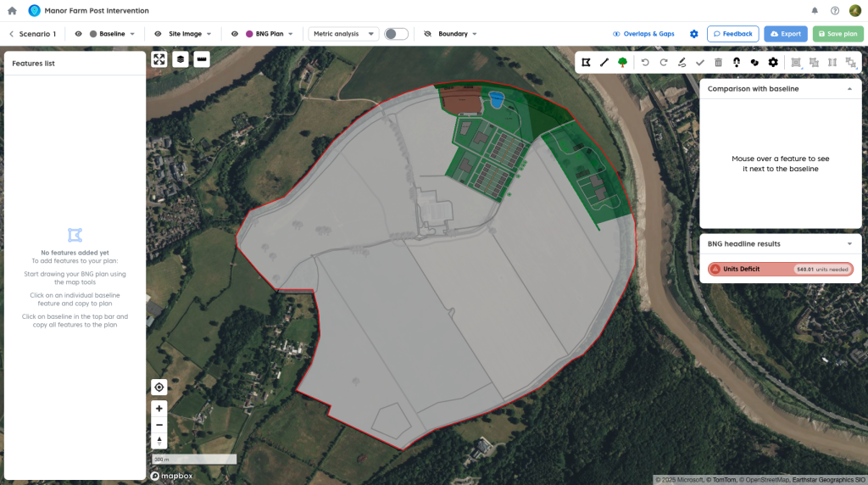
Task: Click the locate/recenter map button
Action: [x=159, y=387]
